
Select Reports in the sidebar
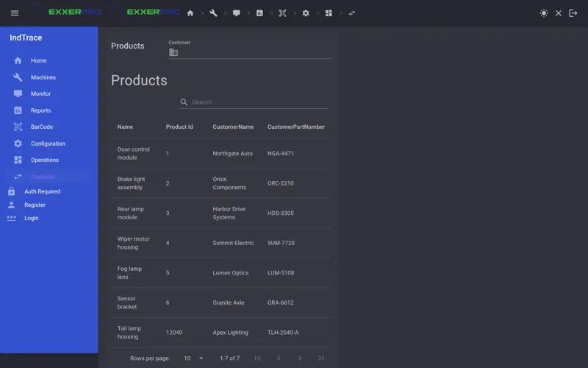pyautogui.click(x=49, y=110)
